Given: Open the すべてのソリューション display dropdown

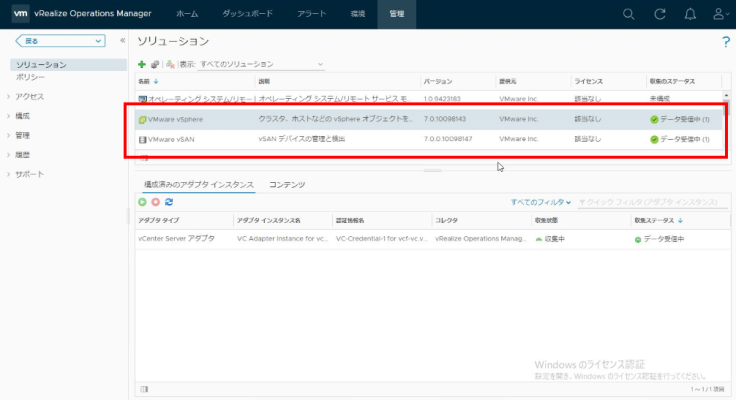Looking at the screenshot, I should point(261,64).
